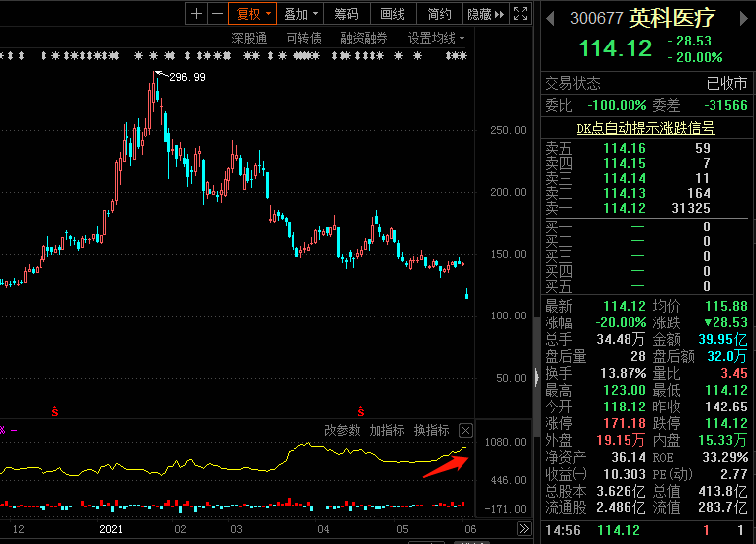Screen dimensions: 756x544
Task: Toggle the 隐藏 panel button
Action: click(x=485, y=14)
